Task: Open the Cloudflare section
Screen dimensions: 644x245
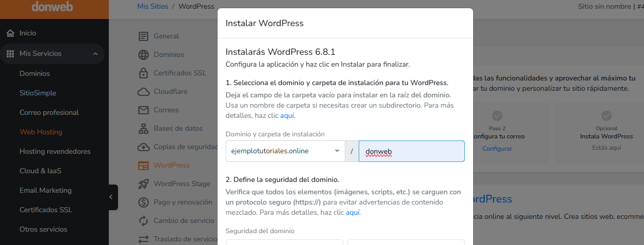Action: coord(170,92)
